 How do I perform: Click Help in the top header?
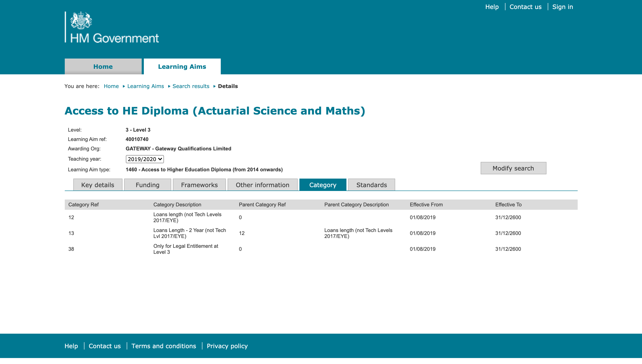pos(492,7)
